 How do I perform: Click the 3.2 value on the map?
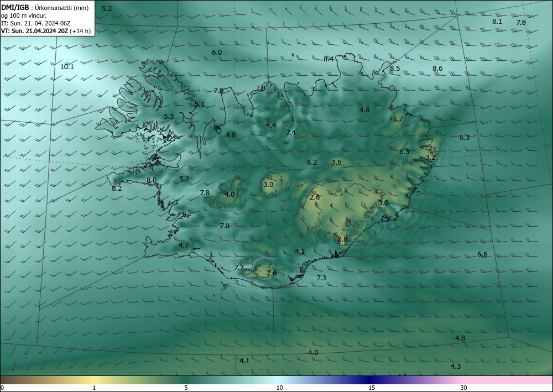431,157
